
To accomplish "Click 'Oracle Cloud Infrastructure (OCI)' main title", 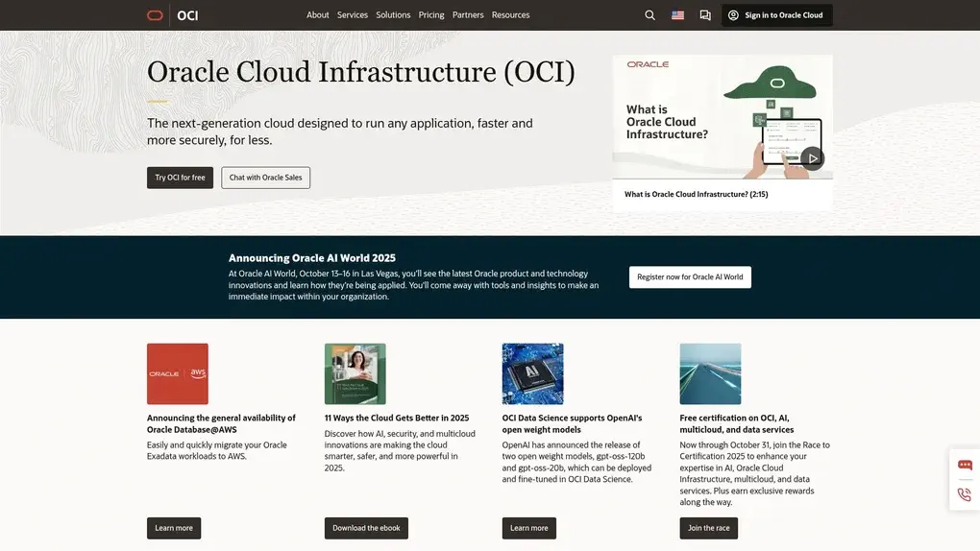I will coord(361,72).
